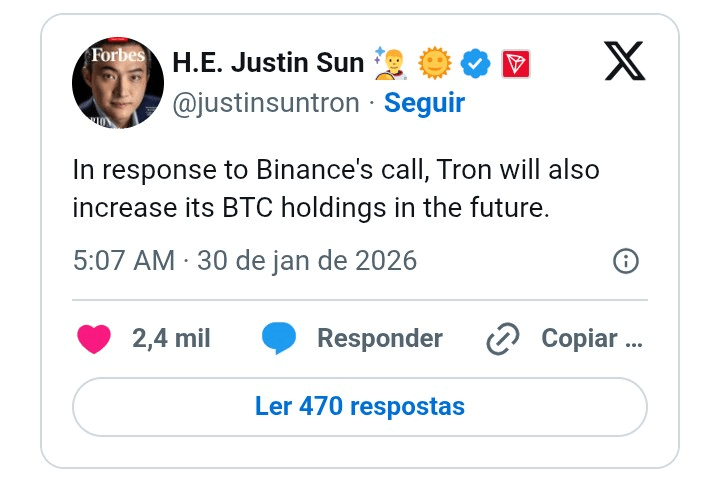Click the astronaut emoji beside the name

click(x=391, y=63)
